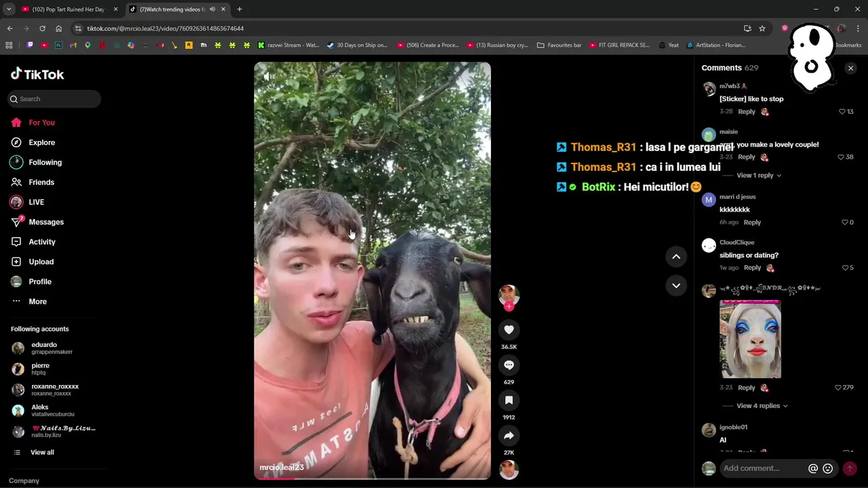Open the clown makeup image in comments

[750, 339]
